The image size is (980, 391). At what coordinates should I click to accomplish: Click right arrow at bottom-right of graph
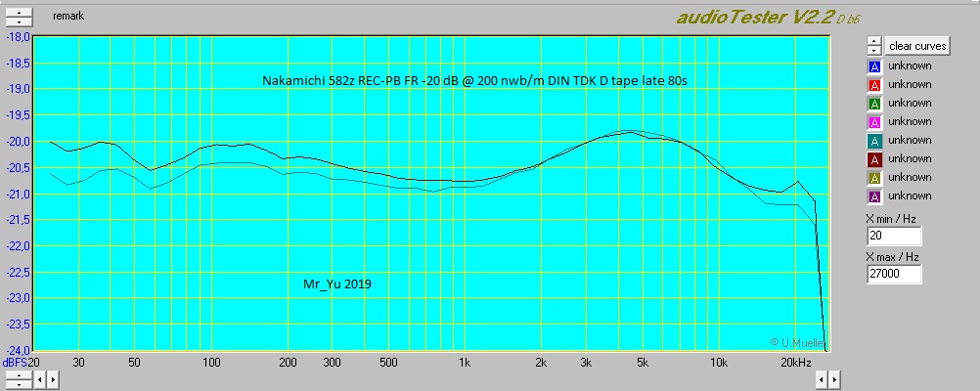pos(834,378)
